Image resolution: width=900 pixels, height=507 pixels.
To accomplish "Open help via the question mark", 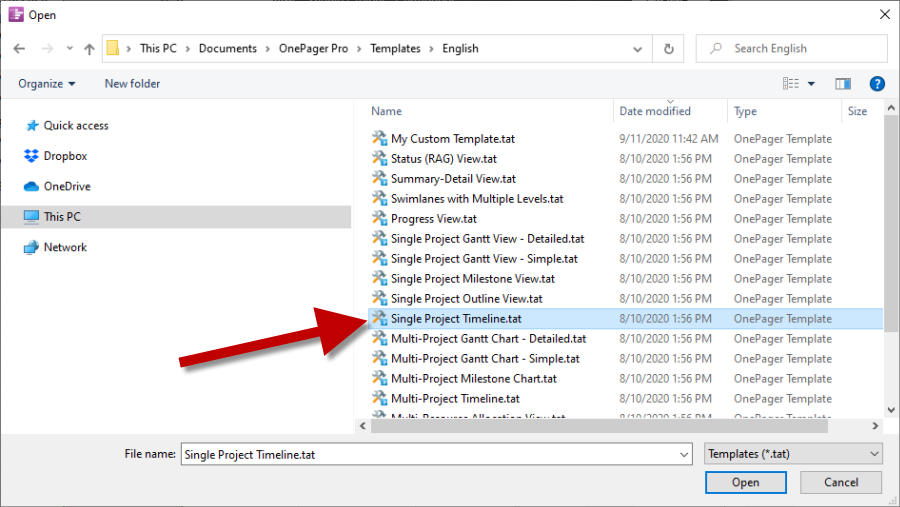I will click(876, 84).
